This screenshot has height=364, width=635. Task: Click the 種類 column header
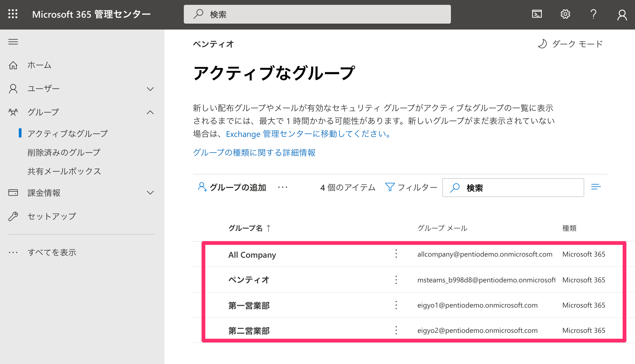[569, 228]
